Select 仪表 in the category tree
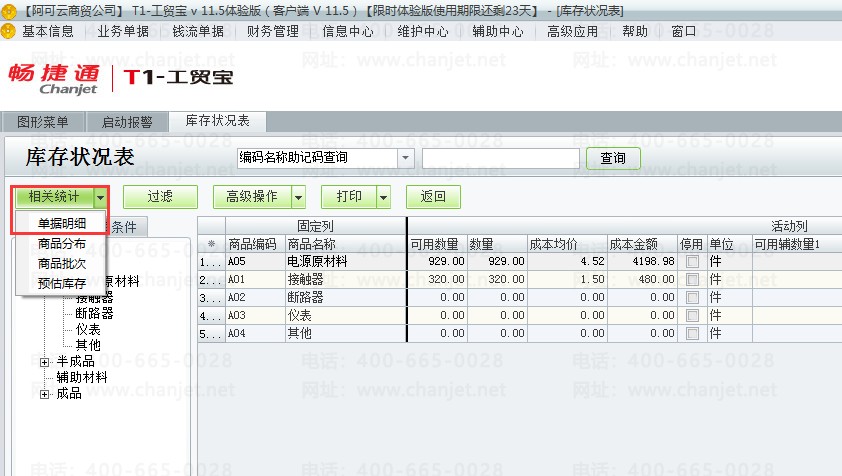Screen dimensions: 842x476 click(88, 329)
